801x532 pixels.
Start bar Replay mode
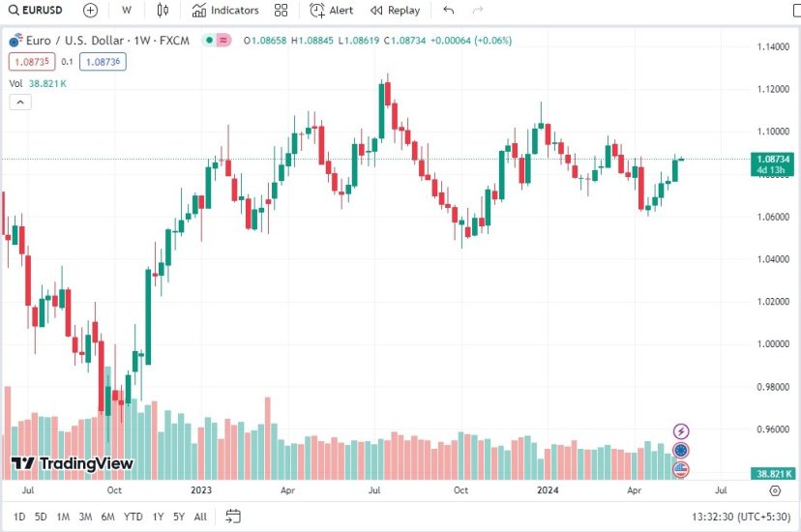[396, 11]
